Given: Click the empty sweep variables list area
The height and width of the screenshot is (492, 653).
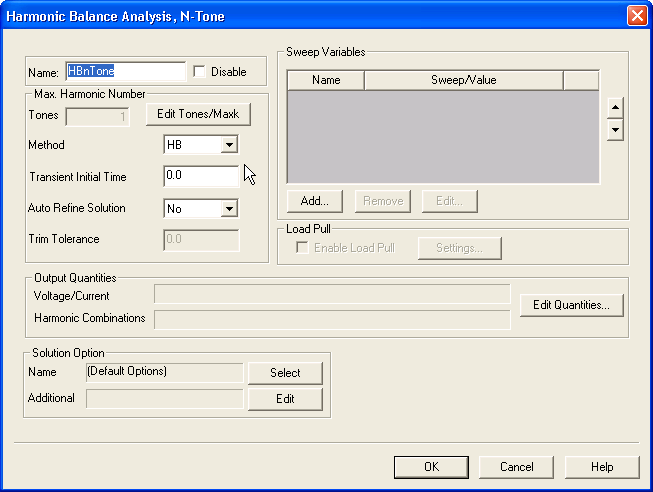Looking at the screenshot, I should (x=443, y=137).
